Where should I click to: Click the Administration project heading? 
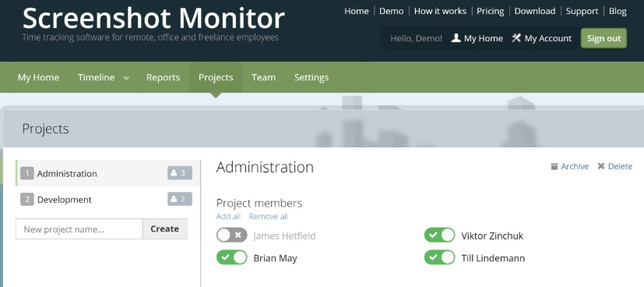265,167
